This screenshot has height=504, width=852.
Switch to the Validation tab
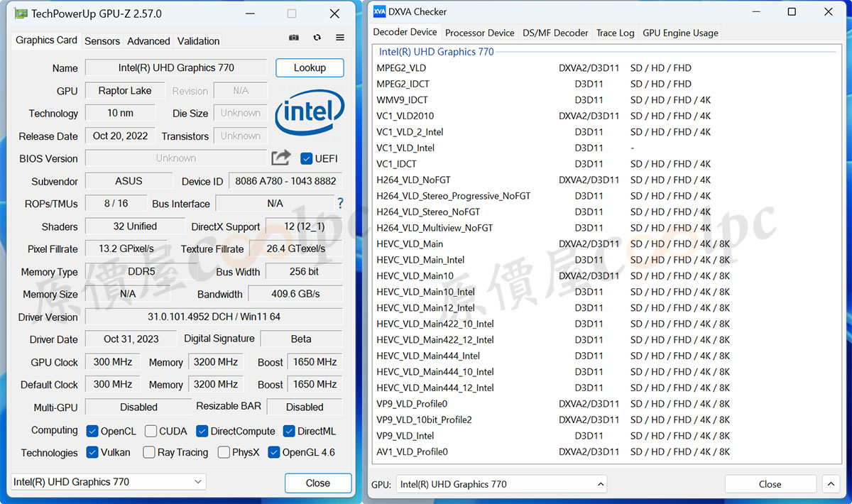199,41
